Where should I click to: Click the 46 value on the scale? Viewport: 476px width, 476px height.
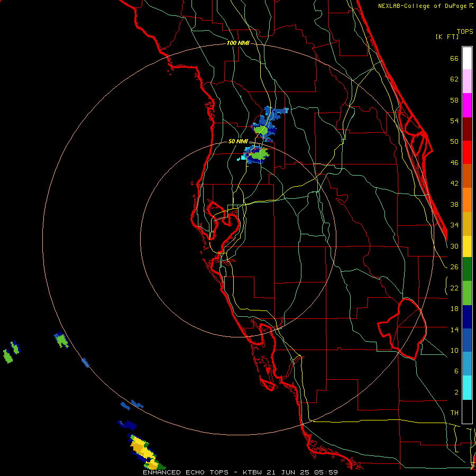tap(454, 163)
